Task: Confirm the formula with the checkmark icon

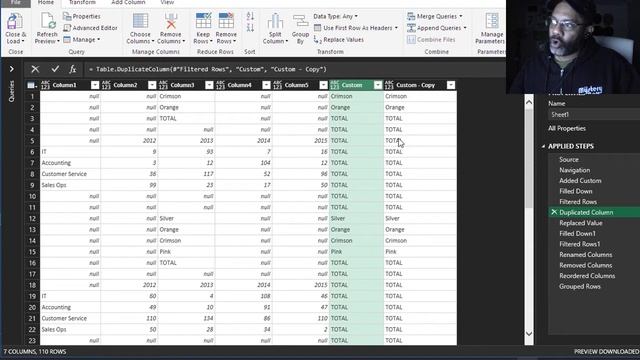Action: click(55, 69)
